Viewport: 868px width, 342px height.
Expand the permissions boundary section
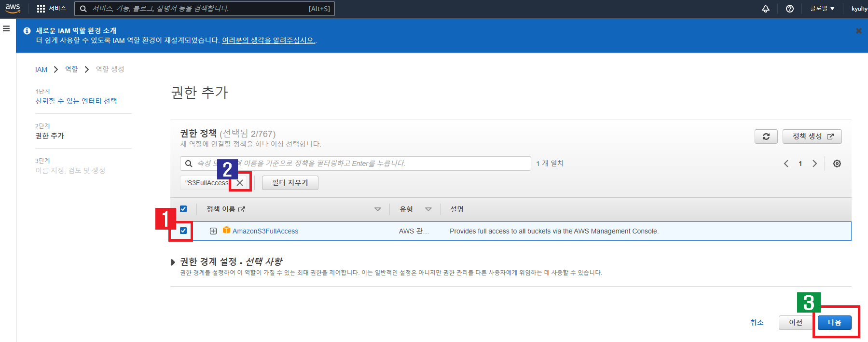pos(173,262)
